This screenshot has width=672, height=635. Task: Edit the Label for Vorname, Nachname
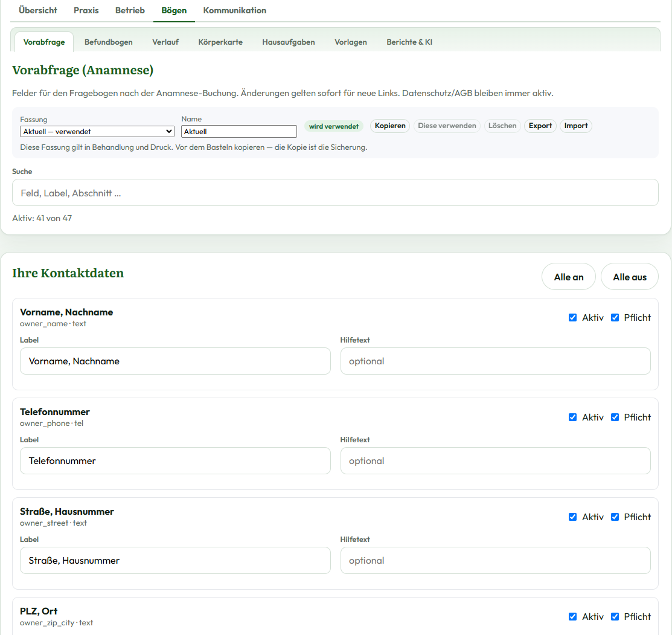click(x=175, y=361)
